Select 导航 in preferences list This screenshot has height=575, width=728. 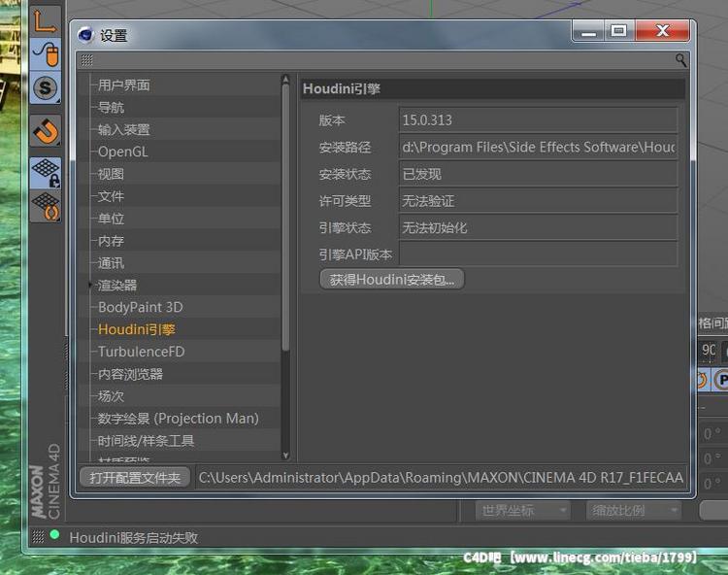click(x=111, y=107)
